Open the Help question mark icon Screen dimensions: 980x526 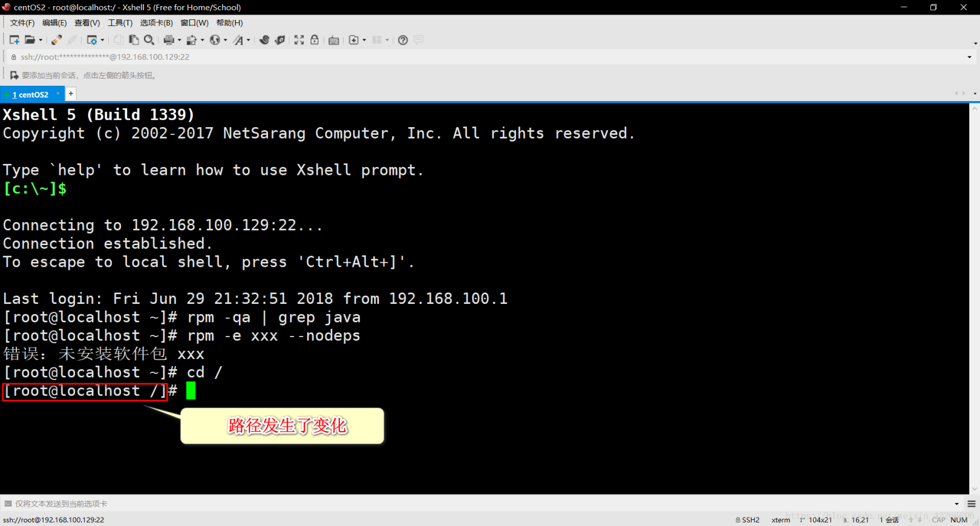click(403, 40)
